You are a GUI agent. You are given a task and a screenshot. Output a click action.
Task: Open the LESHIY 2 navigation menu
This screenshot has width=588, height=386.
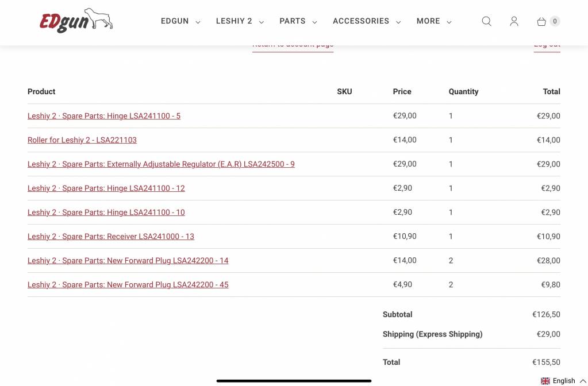click(234, 21)
